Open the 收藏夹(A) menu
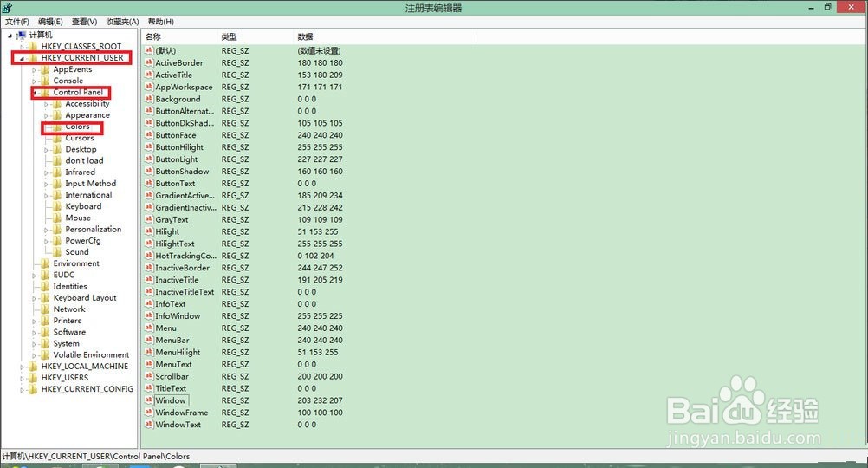868x468 pixels. (122, 22)
